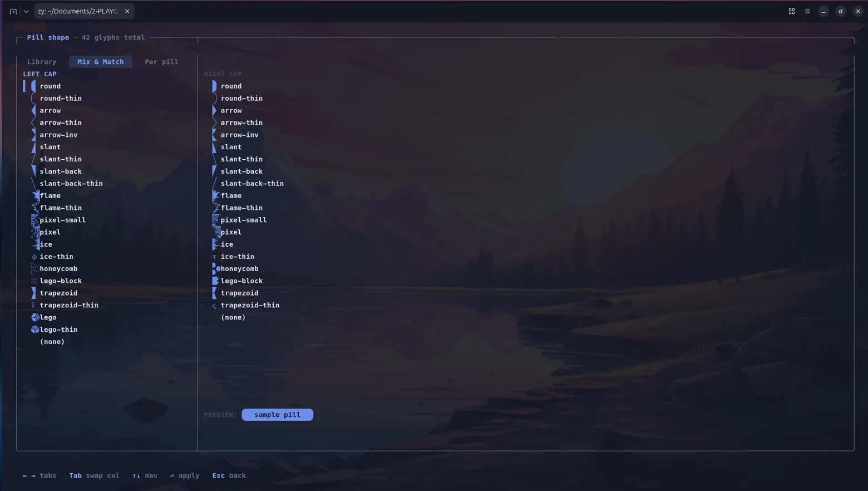Choose right cap option (none)
Screen dimensions: 868x491
[233, 317]
